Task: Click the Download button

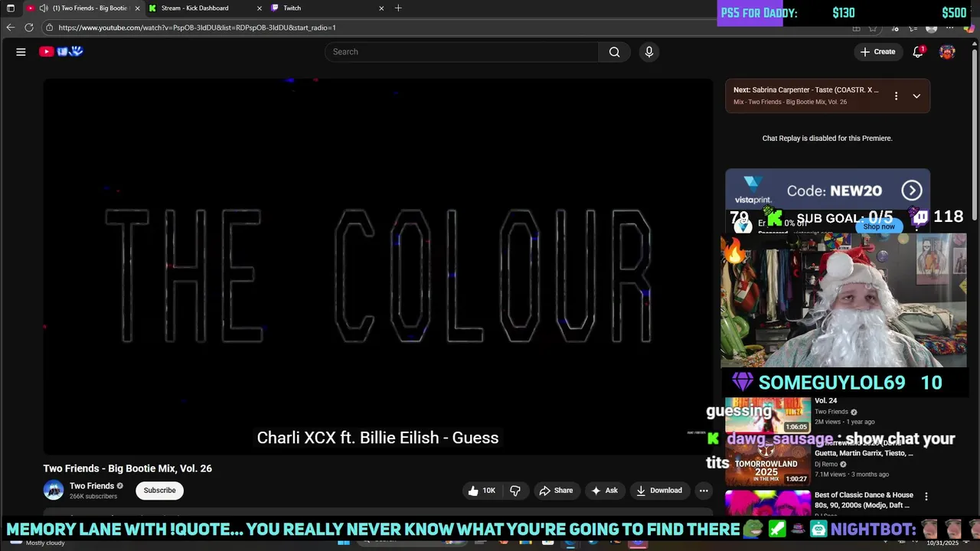Action: click(x=659, y=491)
